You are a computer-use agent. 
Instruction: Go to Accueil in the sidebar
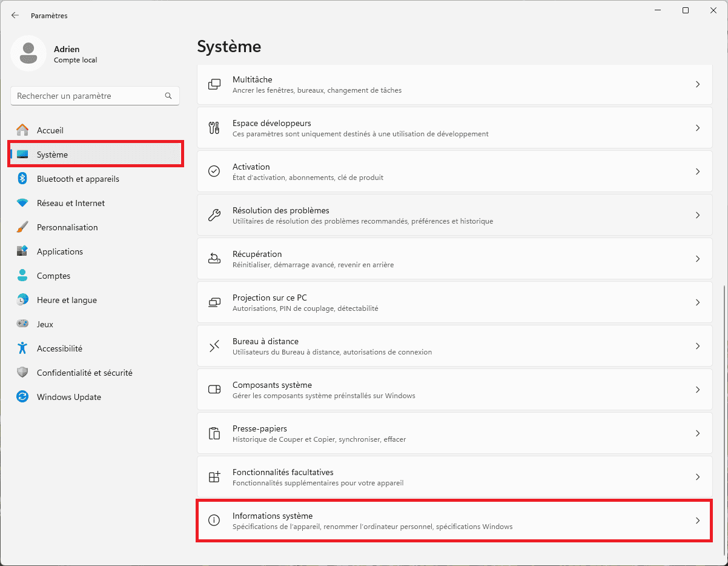click(96, 130)
